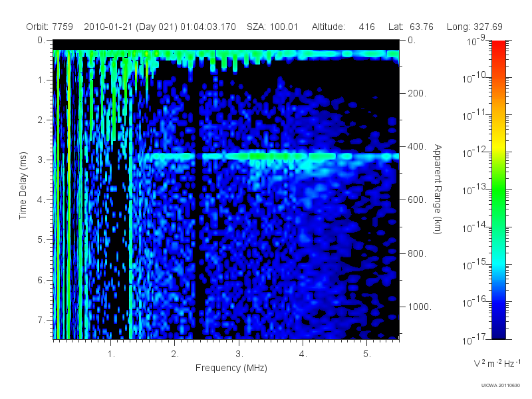Click the '800.' apparent range tick label

[x=417, y=253]
